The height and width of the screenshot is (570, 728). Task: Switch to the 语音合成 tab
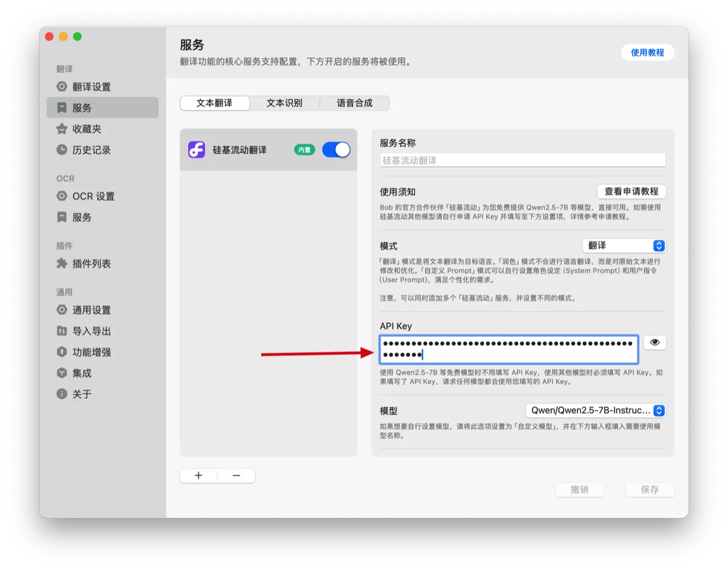[355, 103]
